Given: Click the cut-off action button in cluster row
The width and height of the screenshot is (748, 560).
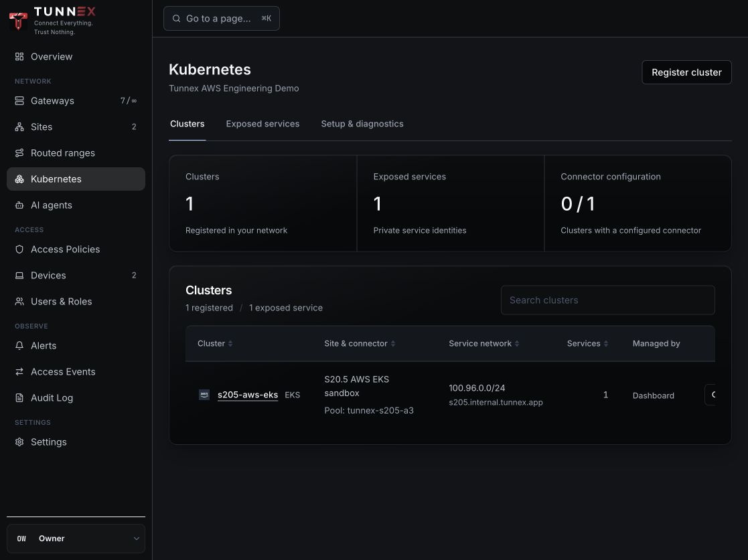Looking at the screenshot, I should pyautogui.click(x=710, y=395).
